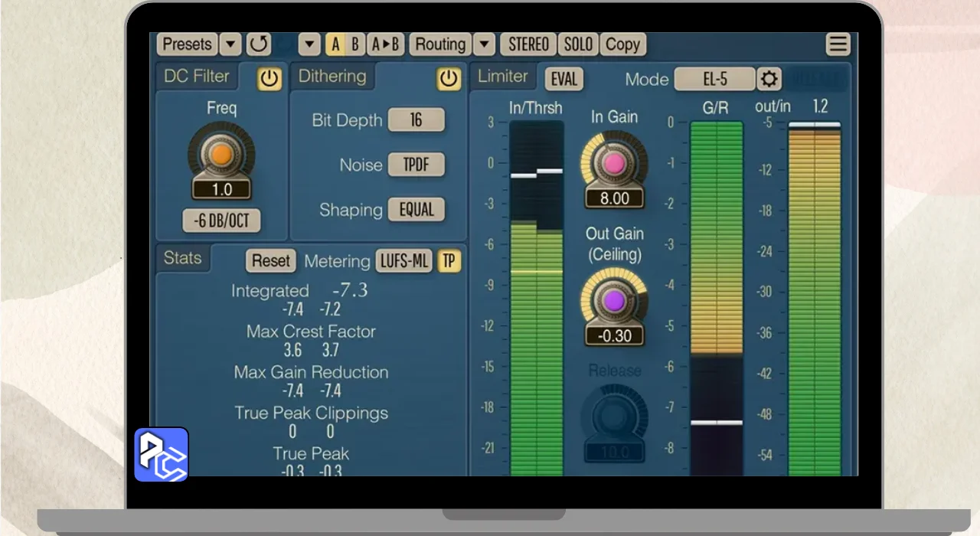
Task: Click the Bit Depth 16 value field
Action: click(x=416, y=120)
